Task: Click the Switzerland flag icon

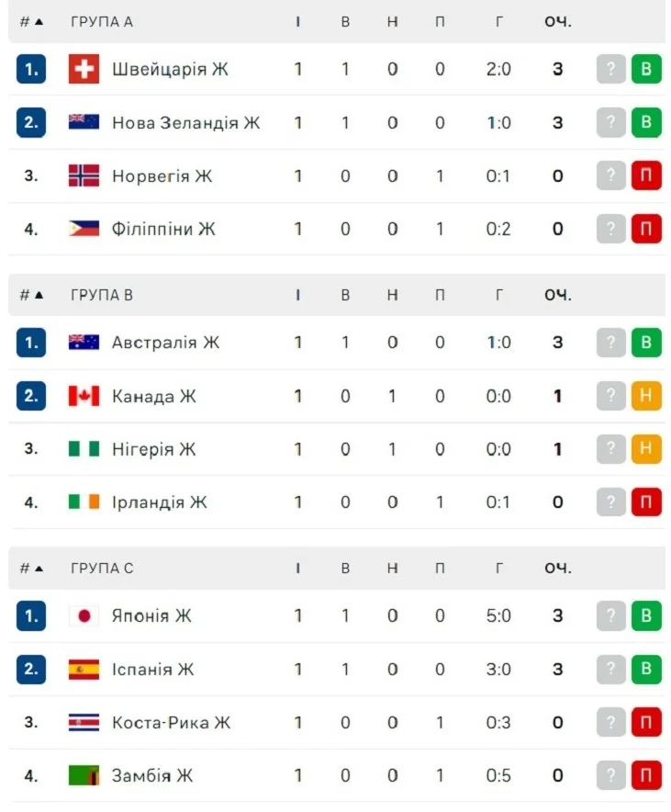Action: [84, 69]
